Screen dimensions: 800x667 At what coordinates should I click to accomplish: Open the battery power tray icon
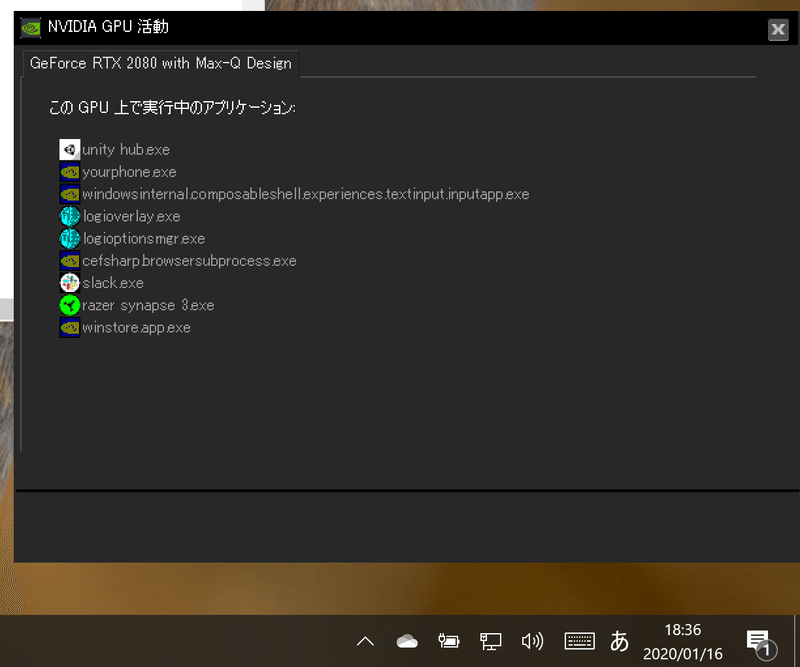[449, 641]
